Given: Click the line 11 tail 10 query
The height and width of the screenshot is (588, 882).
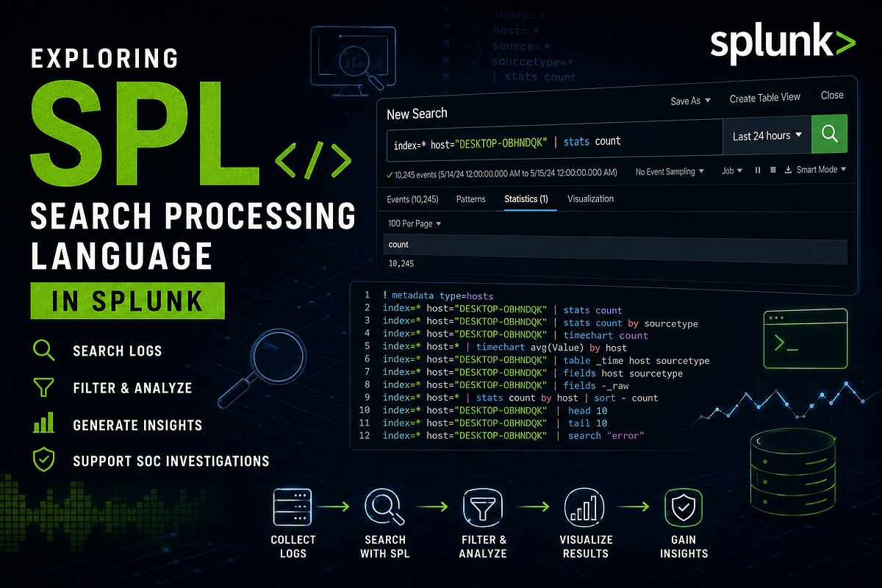Looking at the screenshot, I should tap(495, 423).
